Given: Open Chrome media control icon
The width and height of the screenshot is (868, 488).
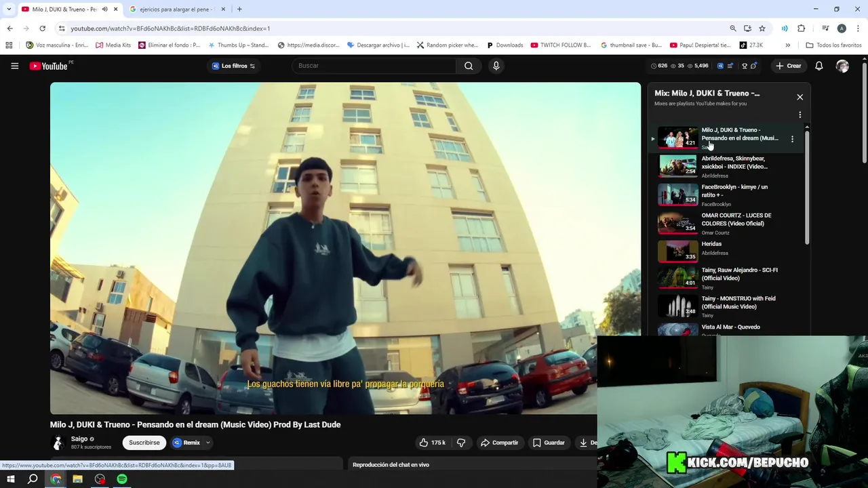Looking at the screenshot, I should pos(825,28).
